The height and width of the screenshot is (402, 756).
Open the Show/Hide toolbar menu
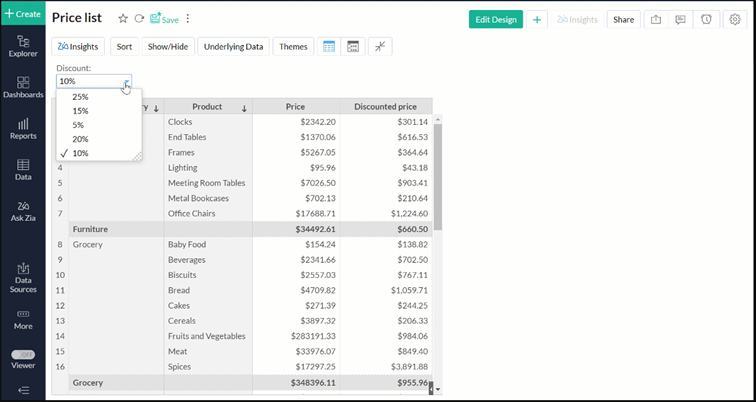[168, 46]
